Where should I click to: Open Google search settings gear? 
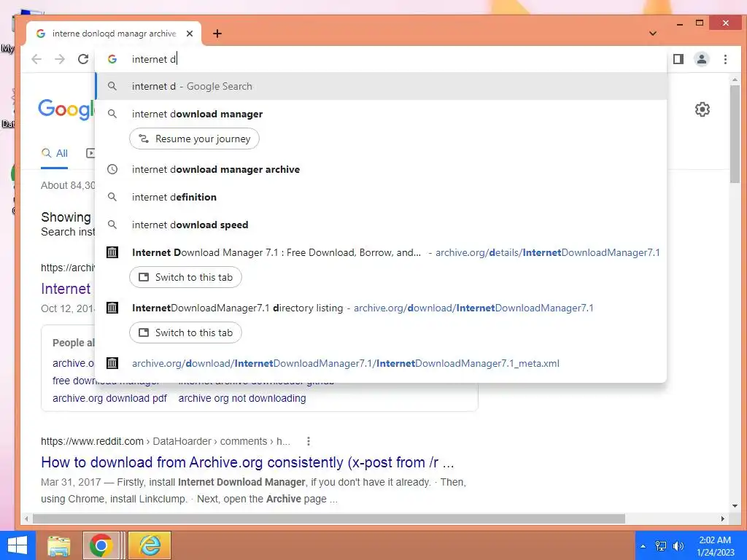[703, 109]
